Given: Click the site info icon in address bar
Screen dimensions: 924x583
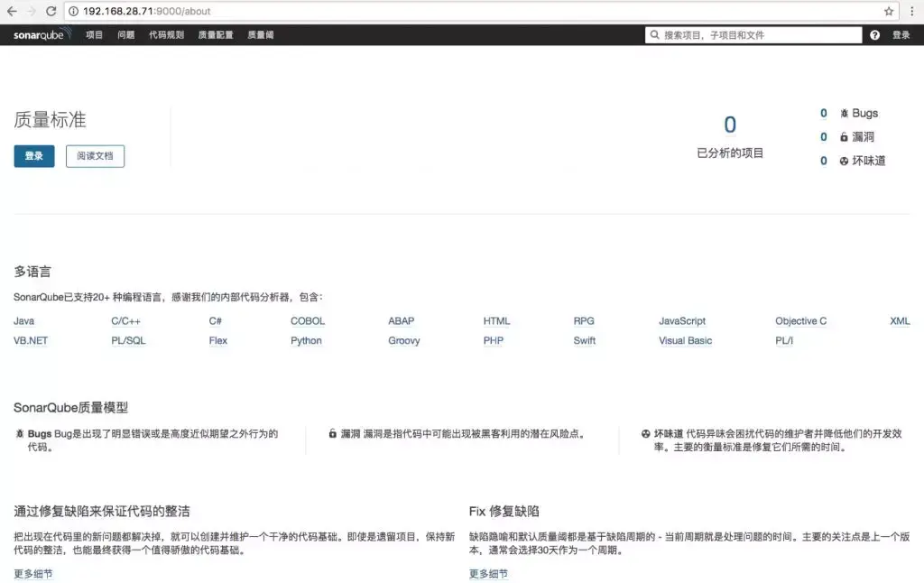Looking at the screenshot, I should [x=73, y=11].
